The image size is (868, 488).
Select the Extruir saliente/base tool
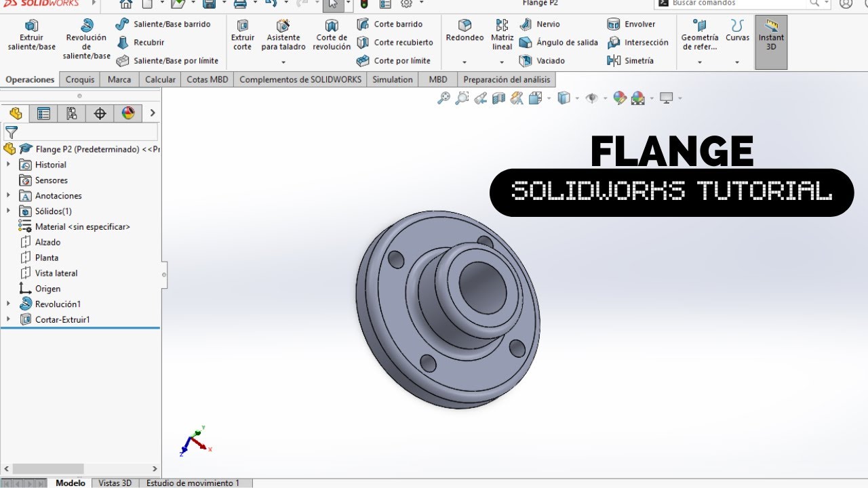[31, 35]
